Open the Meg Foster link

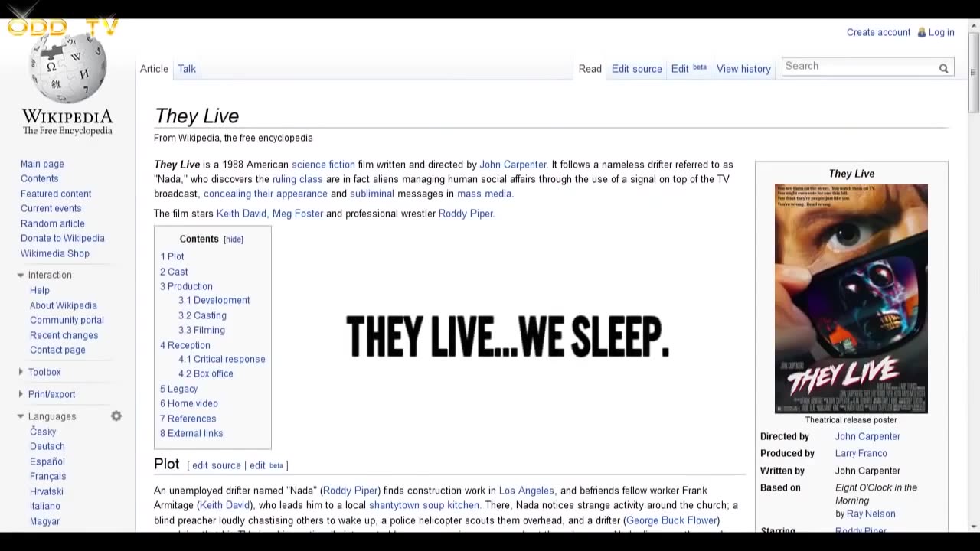click(x=298, y=214)
